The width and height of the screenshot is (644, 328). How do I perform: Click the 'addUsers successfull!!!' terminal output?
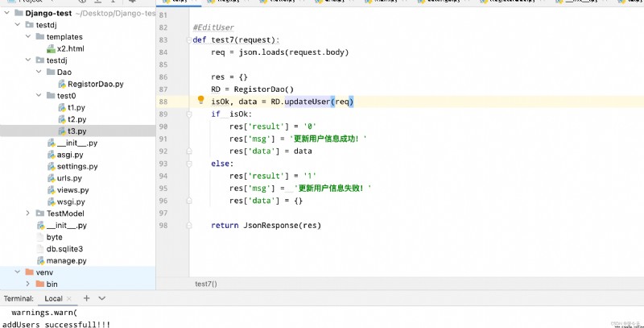point(56,324)
